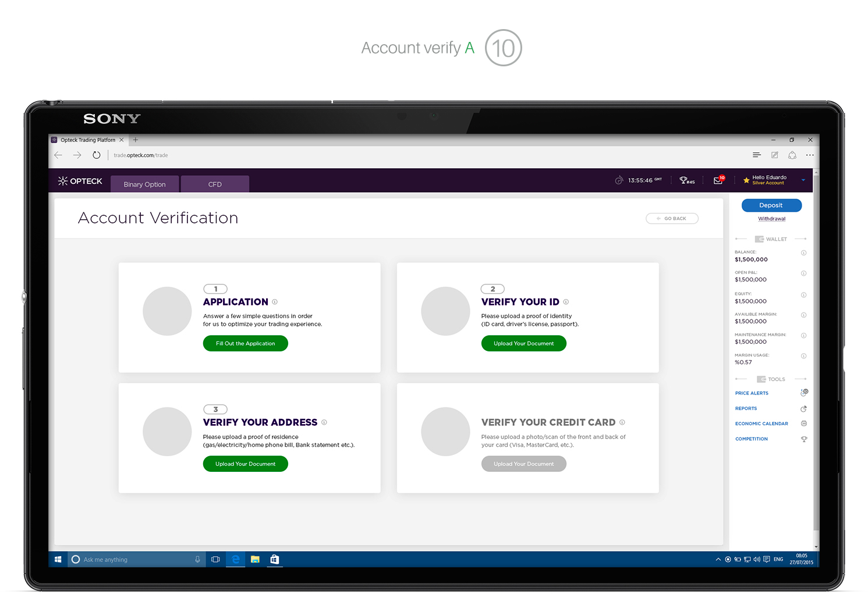Open Task View in taskbar
Viewport: 868px width, 615px height.
click(215, 559)
